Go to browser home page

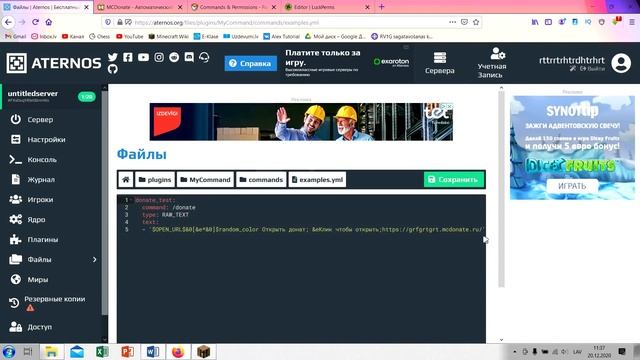49,22
